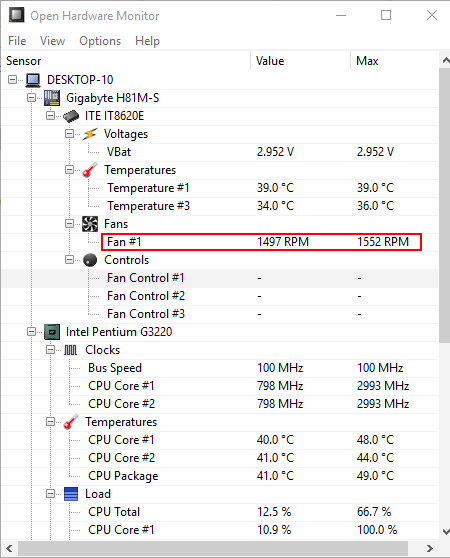Open the View menu

[52, 41]
